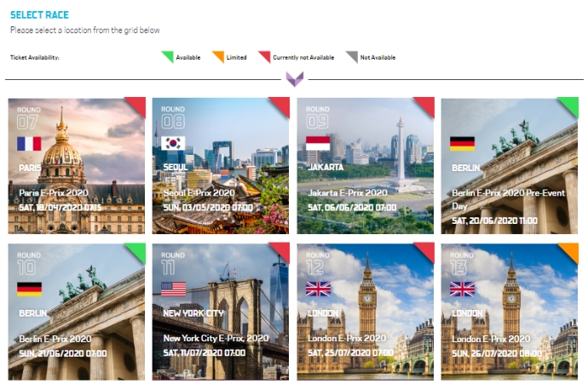588x389 pixels.
Task: Open Berlin E-Prix 2020 Pre-Event Day tile
Action: 510,166
